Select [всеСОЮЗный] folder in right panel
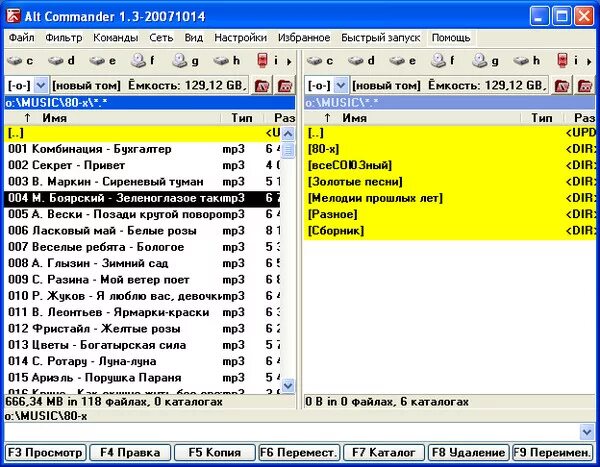 (450, 165)
